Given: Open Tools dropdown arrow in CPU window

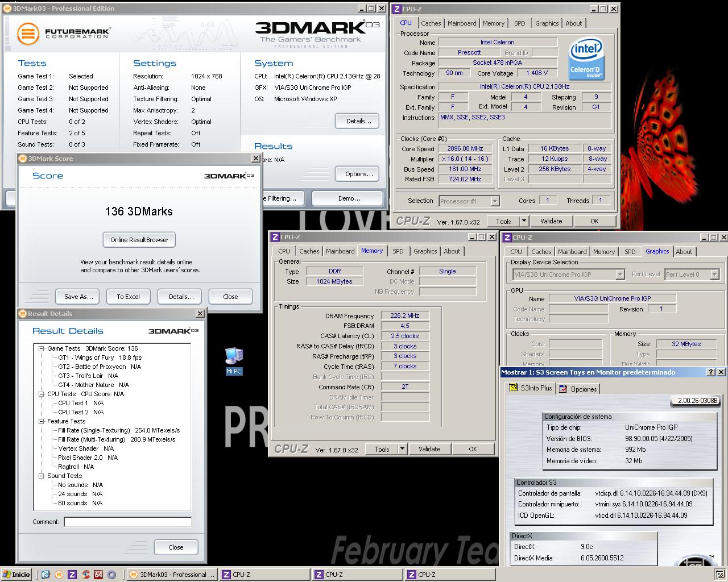Looking at the screenshot, I should (x=524, y=221).
